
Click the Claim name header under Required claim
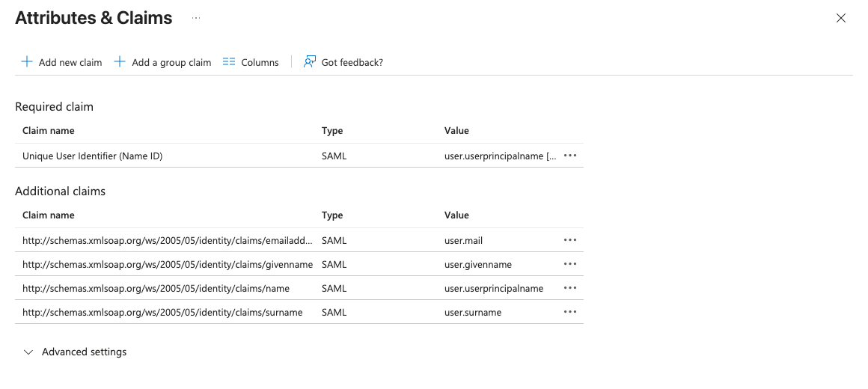point(48,131)
